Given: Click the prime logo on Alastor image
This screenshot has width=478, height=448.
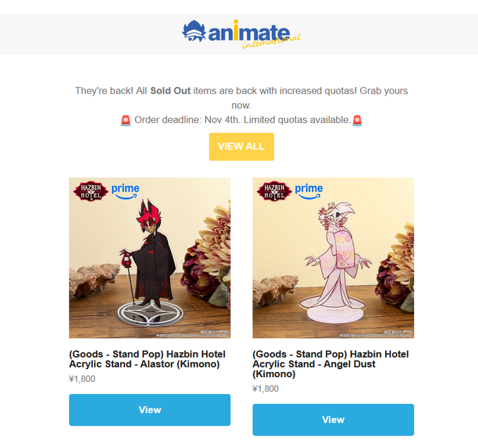Looking at the screenshot, I should (x=125, y=191).
